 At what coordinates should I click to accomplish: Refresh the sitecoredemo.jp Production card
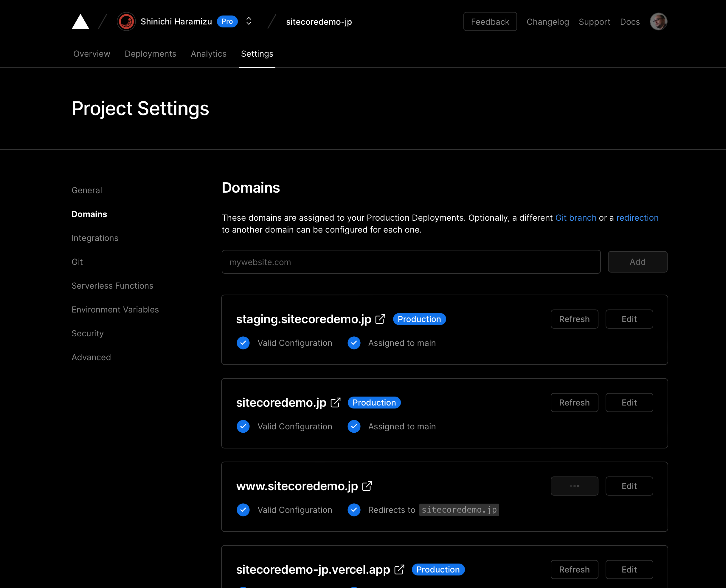(574, 403)
